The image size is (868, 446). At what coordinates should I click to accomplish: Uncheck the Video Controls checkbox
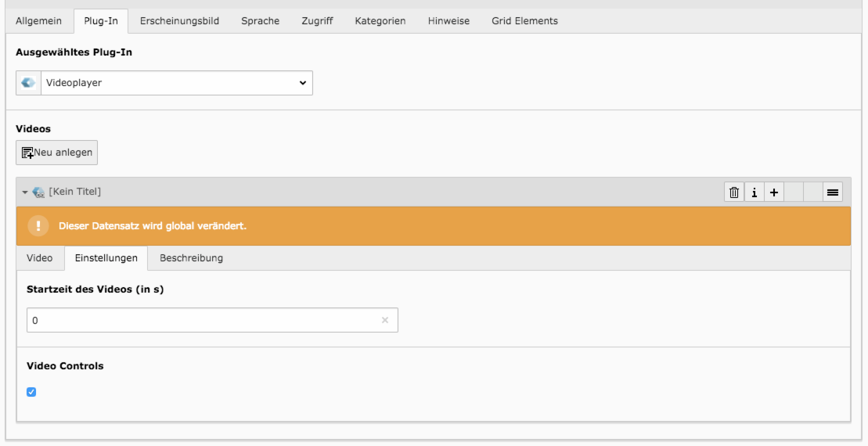31,392
